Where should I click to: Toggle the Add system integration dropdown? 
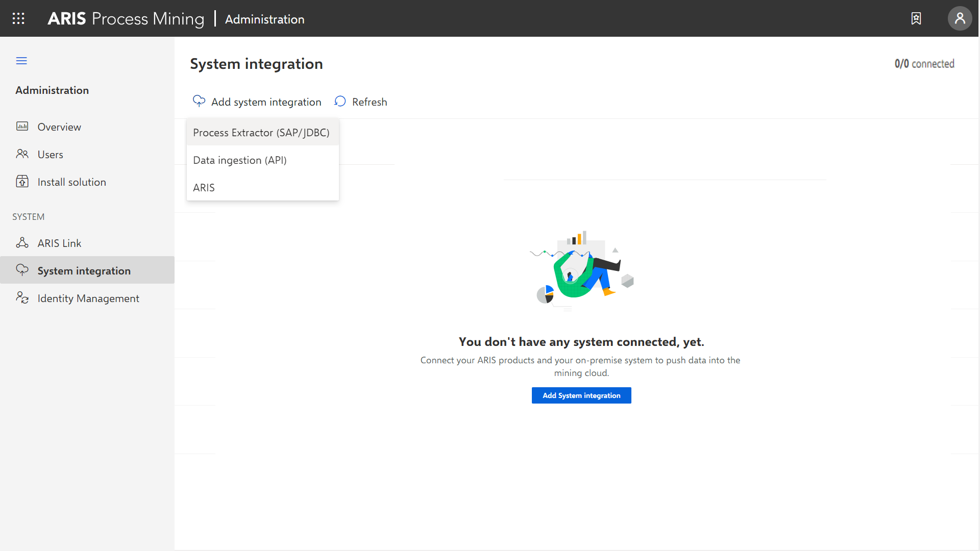tap(257, 102)
